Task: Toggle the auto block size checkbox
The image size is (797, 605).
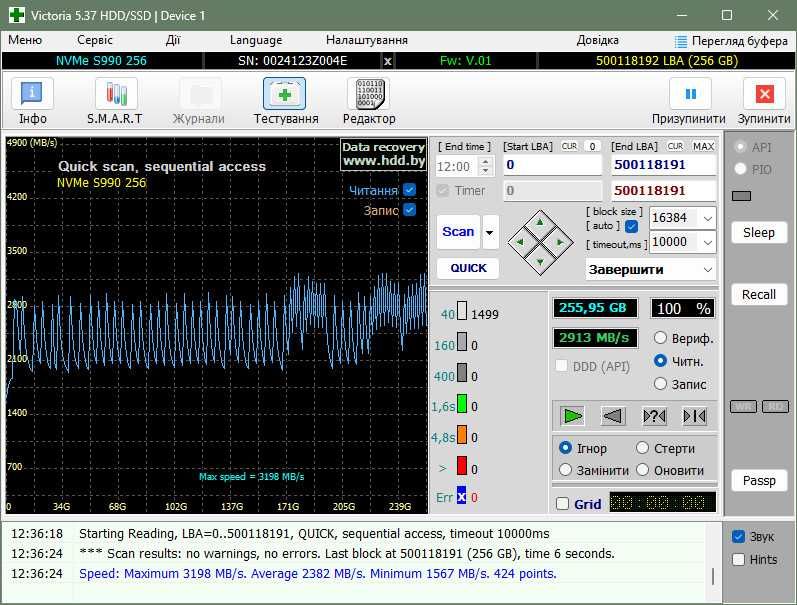Action: coord(632,226)
